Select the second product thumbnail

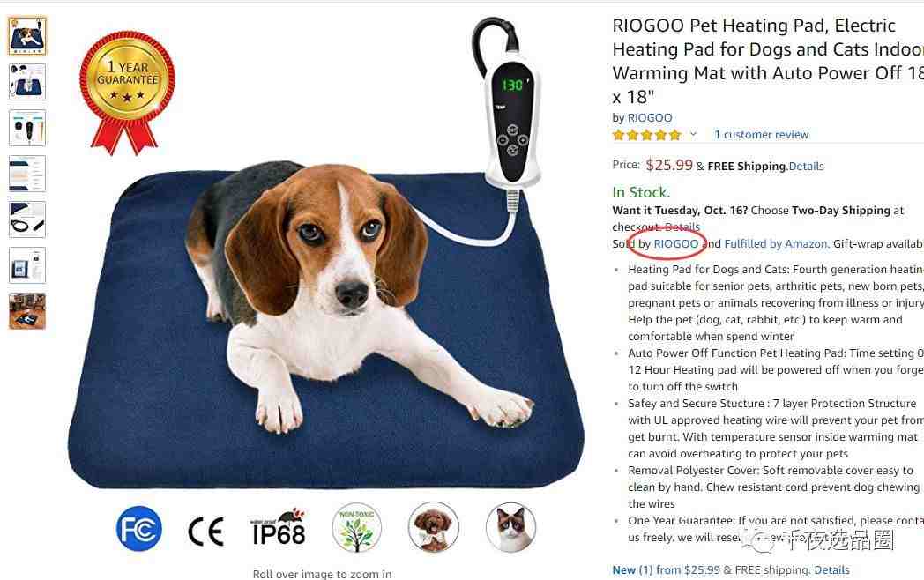(x=27, y=82)
